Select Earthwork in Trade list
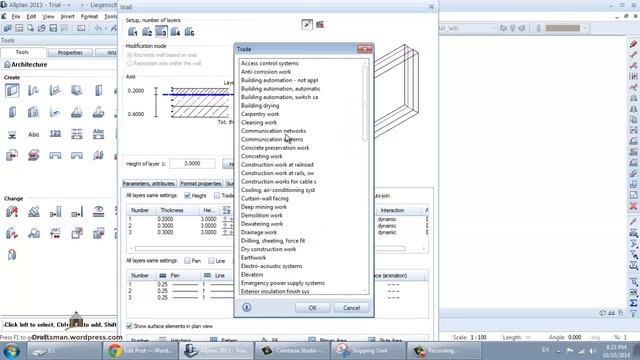The image size is (640, 360). tap(253, 258)
